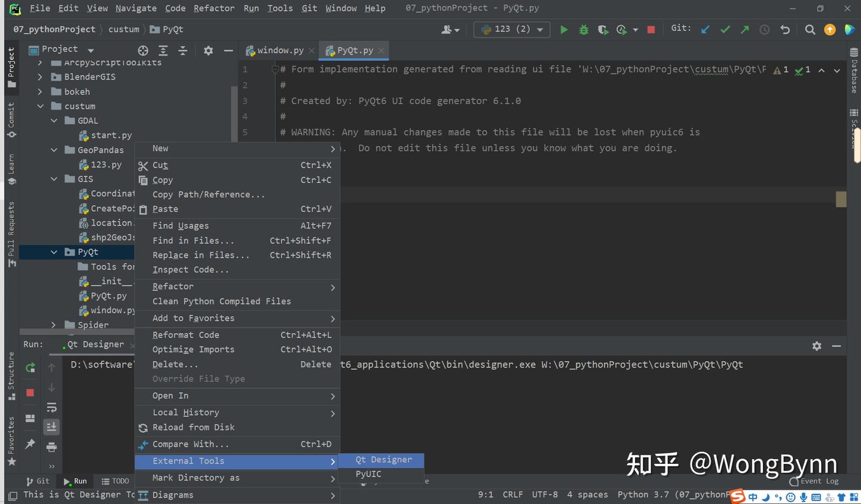Image resolution: width=861 pixels, height=504 pixels.
Task: Open the Refactor menu in the menu bar
Action: (x=213, y=8)
